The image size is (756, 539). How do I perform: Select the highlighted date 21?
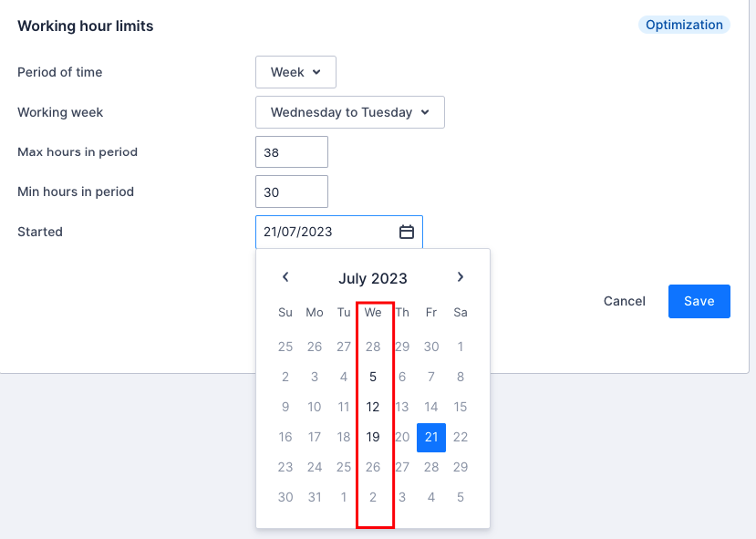tap(430, 437)
